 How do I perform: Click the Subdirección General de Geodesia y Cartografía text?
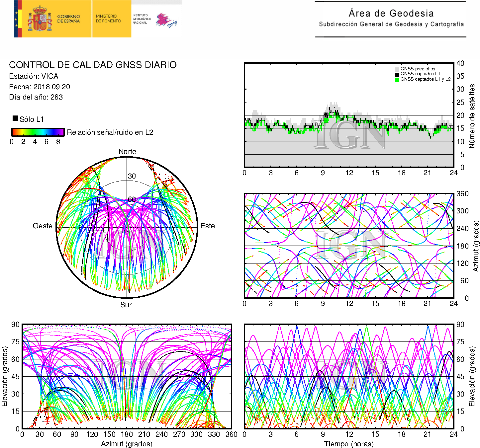click(391, 24)
